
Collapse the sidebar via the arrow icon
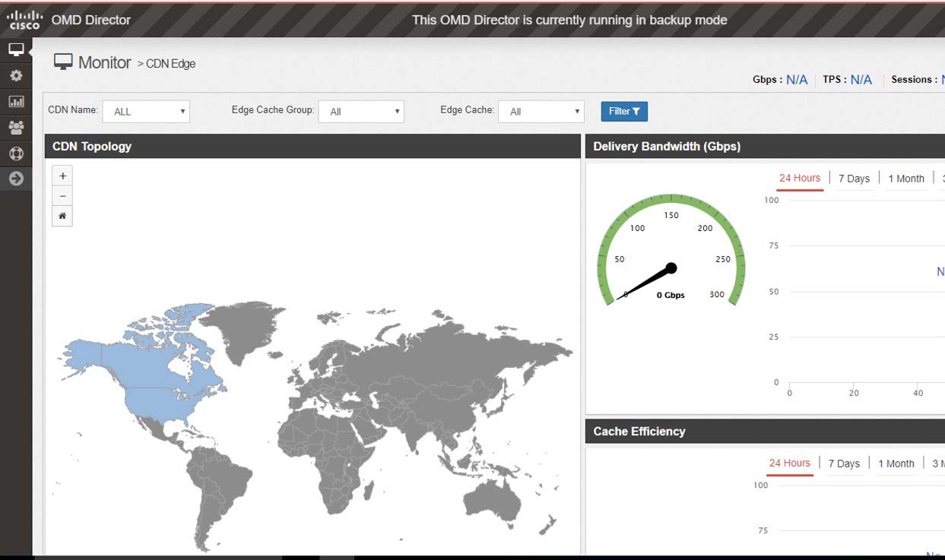17,179
